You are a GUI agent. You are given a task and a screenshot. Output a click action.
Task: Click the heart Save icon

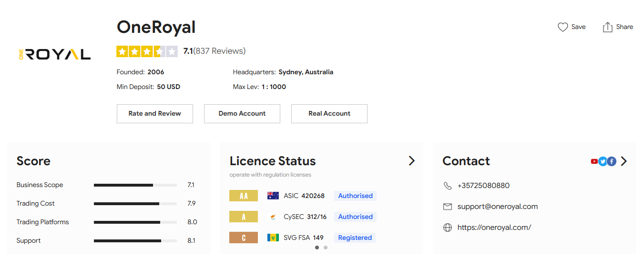pos(562,27)
